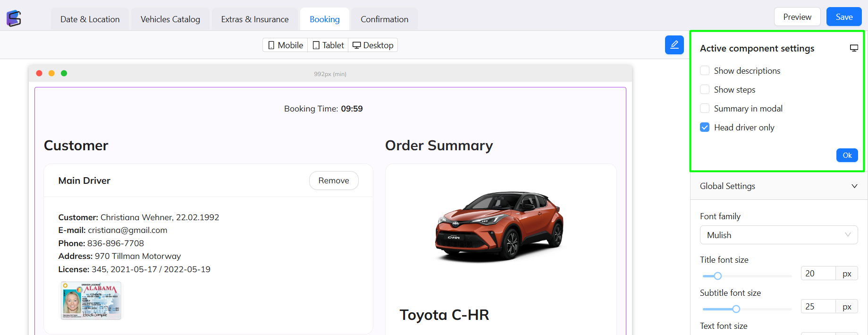Open the Font family dropdown
The width and height of the screenshot is (868, 335).
(x=778, y=235)
